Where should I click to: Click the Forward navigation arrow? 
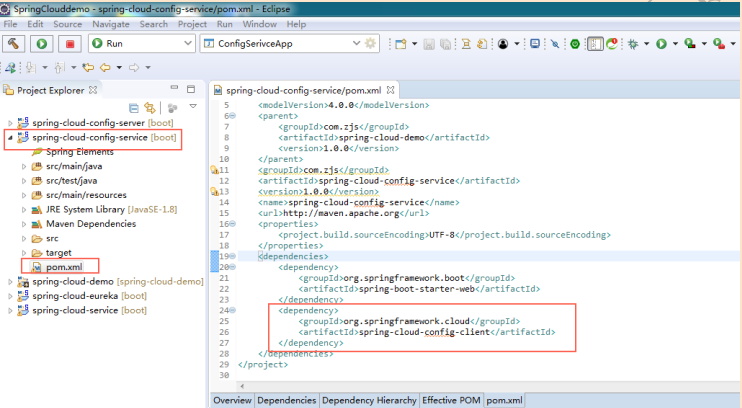(x=134, y=68)
